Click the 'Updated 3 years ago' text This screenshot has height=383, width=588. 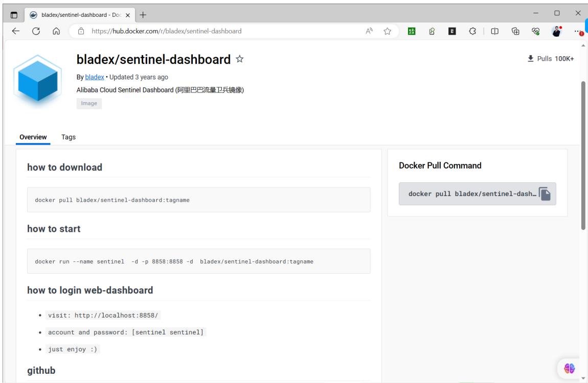pyautogui.click(x=139, y=77)
